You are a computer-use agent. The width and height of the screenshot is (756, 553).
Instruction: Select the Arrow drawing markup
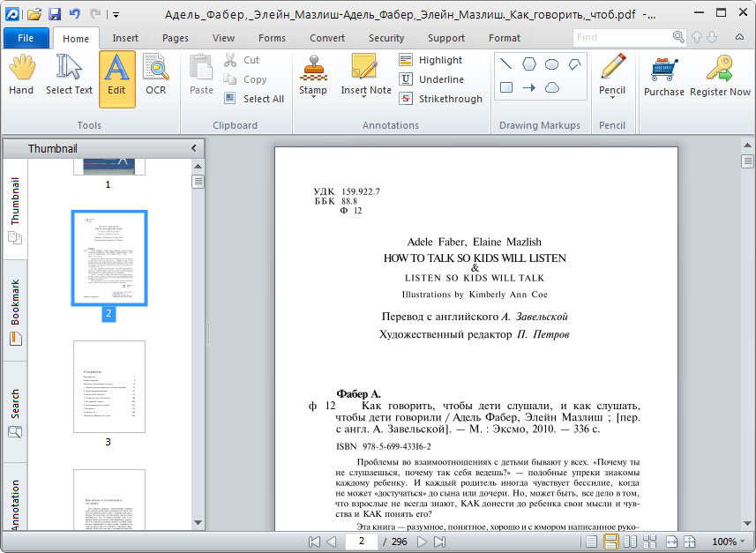point(529,87)
